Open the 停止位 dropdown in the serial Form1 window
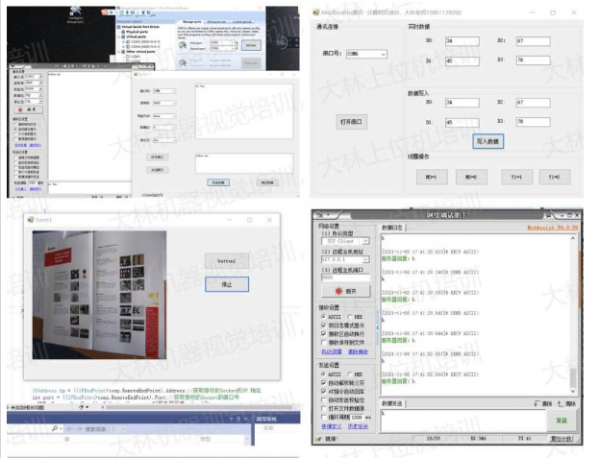600x458 pixels. click(165, 140)
